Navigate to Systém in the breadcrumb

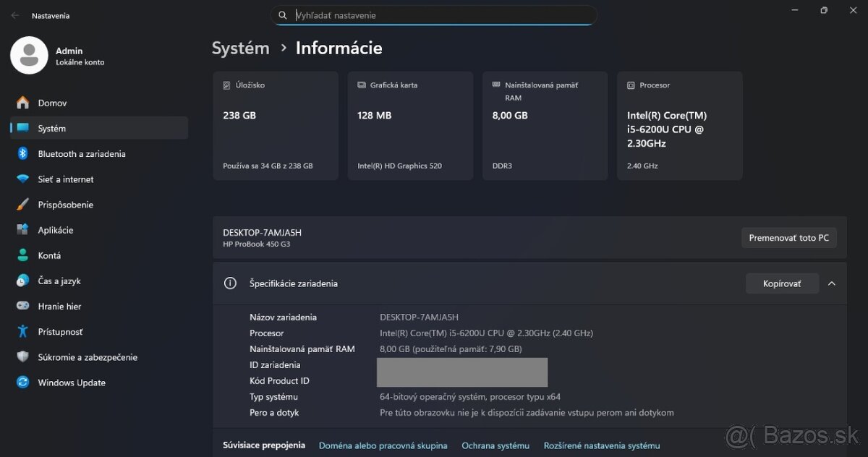tap(240, 48)
